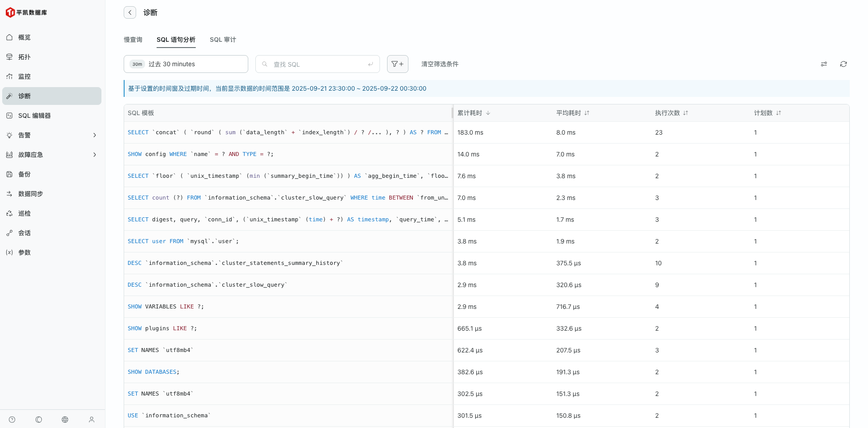Open the user profile icon
This screenshot has height=428, width=868.
pyautogui.click(x=92, y=420)
